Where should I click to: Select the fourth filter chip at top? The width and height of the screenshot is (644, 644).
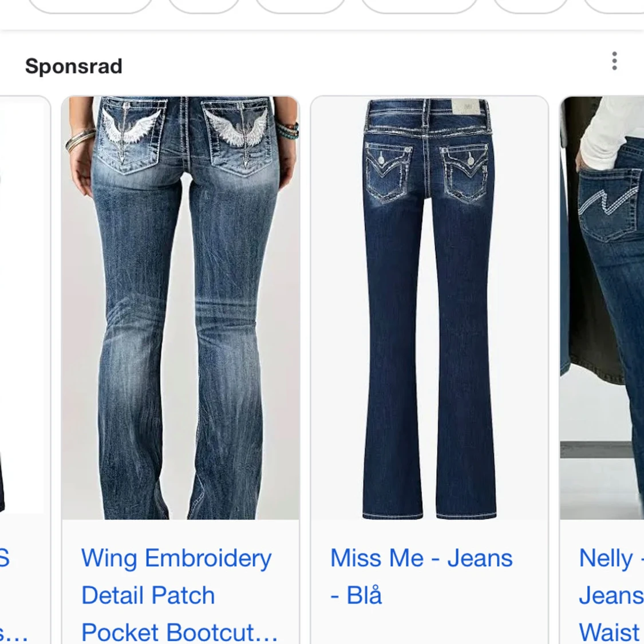click(419, 6)
